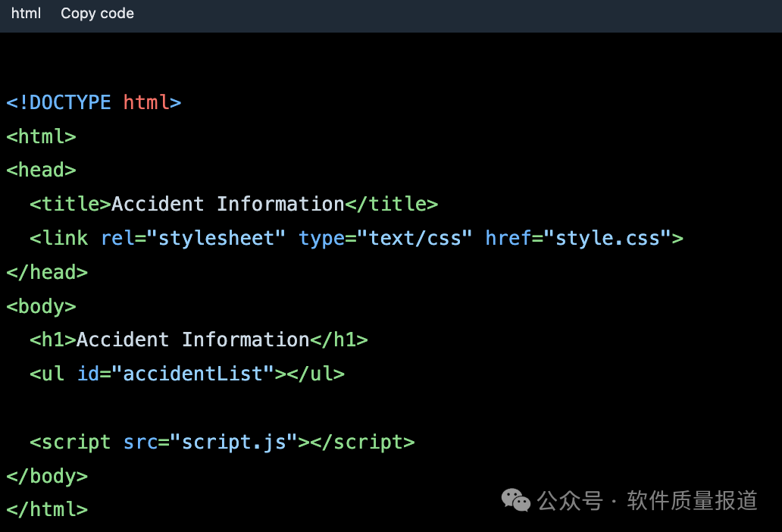This screenshot has height=532, width=782.
Task: Place cursor on the opening body tag
Action: [41, 306]
